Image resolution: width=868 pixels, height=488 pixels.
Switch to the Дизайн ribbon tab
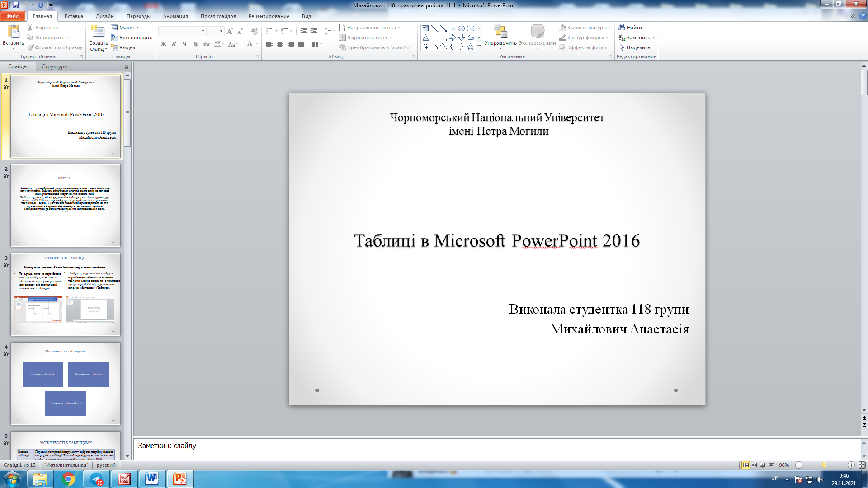coord(105,16)
